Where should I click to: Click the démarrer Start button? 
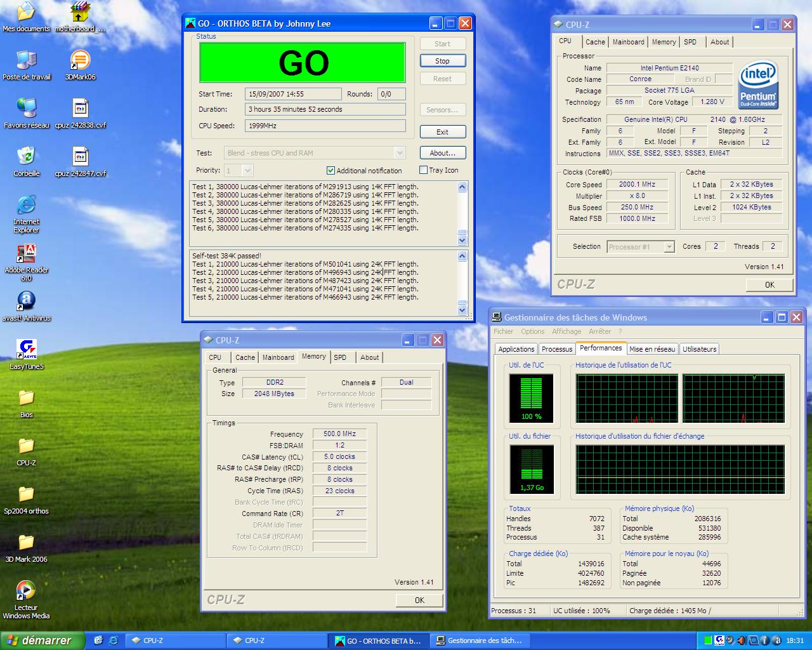pos(41,640)
